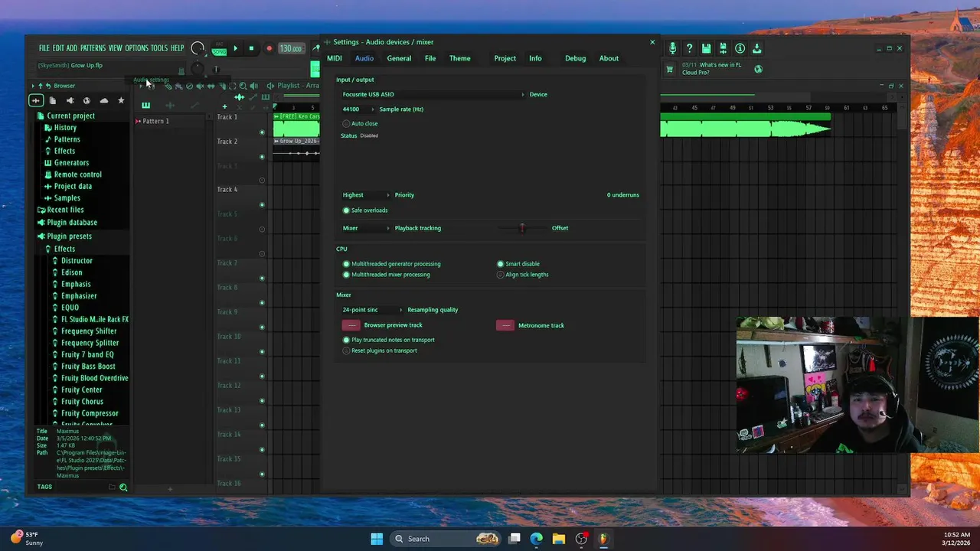980x551 pixels.
Task: Switch to the Project settings tab
Action: point(505,58)
